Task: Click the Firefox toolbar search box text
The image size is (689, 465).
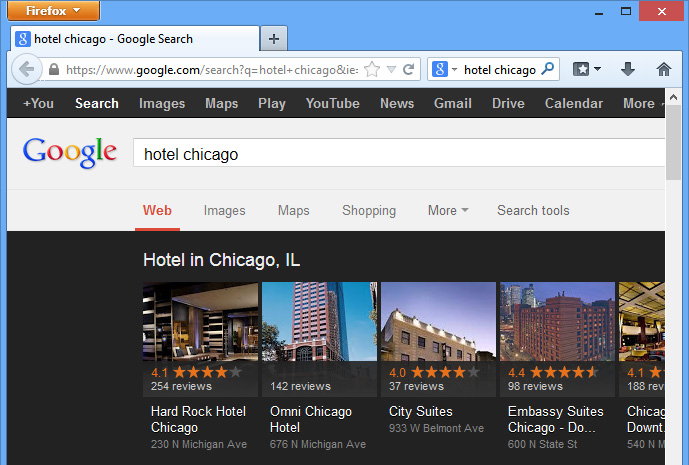Action: (x=500, y=69)
